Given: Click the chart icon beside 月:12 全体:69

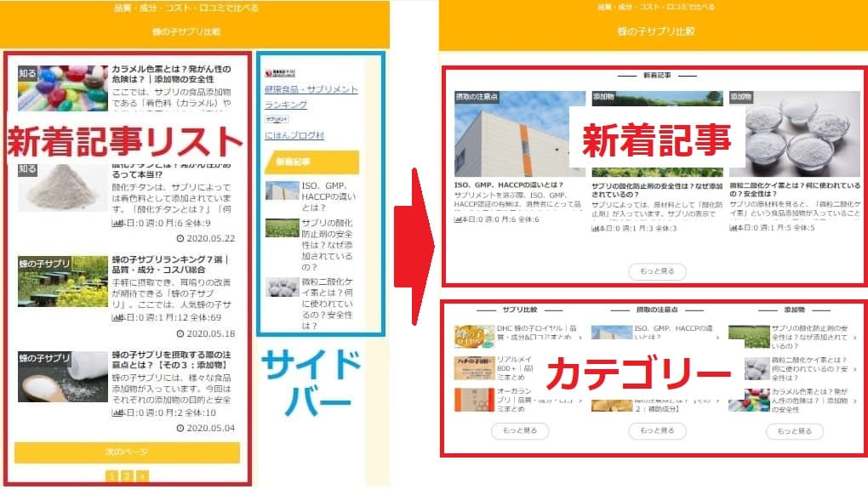Looking at the screenshot, I should point(117,317).
